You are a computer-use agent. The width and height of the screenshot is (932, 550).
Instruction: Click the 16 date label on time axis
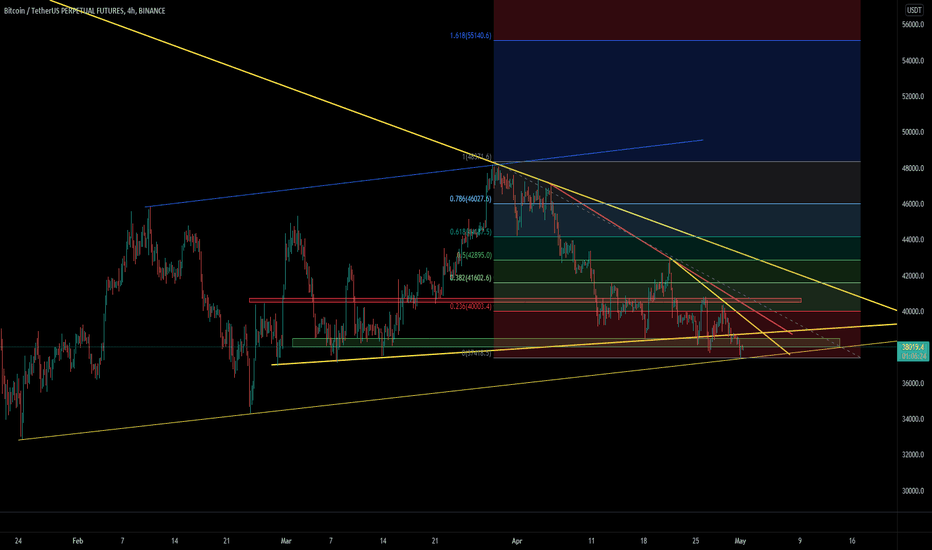(852, 541)
